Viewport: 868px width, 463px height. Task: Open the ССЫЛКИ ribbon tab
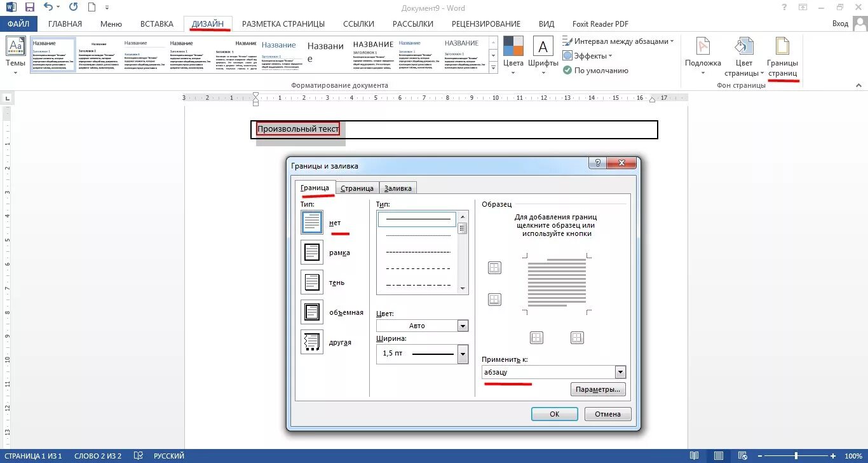click(x=358, y=24)
